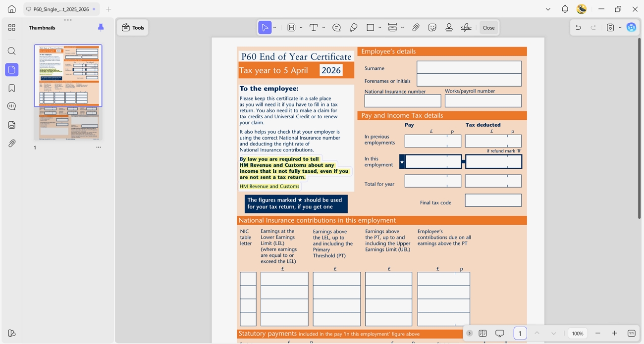Open the signature tool
This screenshot has width=644, height=344.
pos(466,28)
